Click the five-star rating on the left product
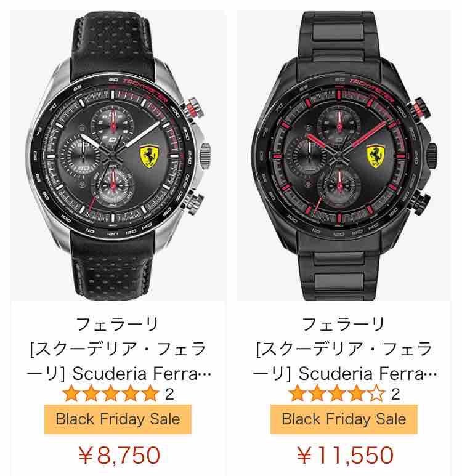Screen dimensions: 462x476 pyautogui.click(x=111, y=393)
